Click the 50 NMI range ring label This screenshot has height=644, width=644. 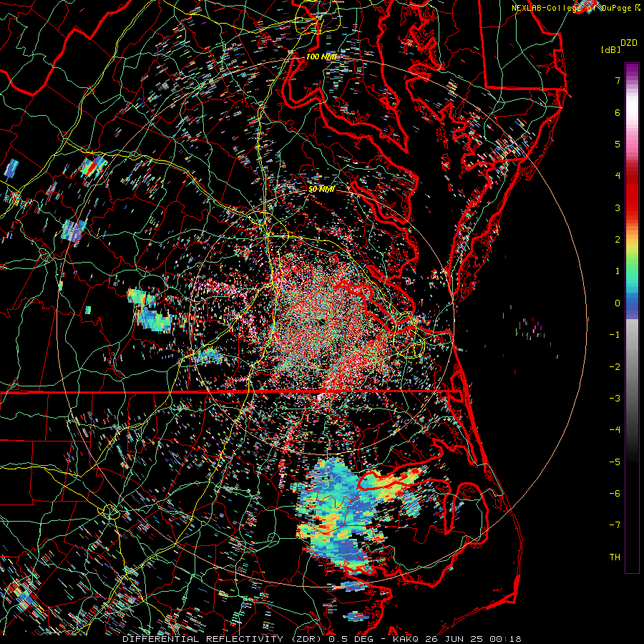tap(321, 190)
